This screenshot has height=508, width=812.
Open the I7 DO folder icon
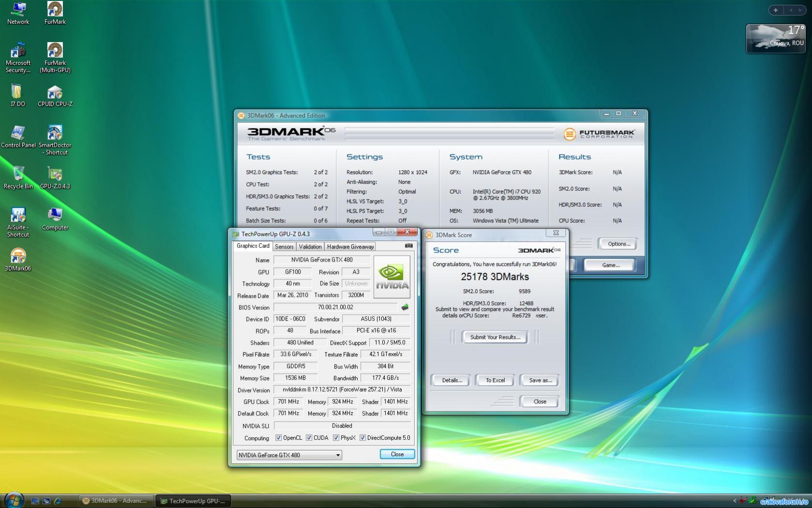(17, 95)
